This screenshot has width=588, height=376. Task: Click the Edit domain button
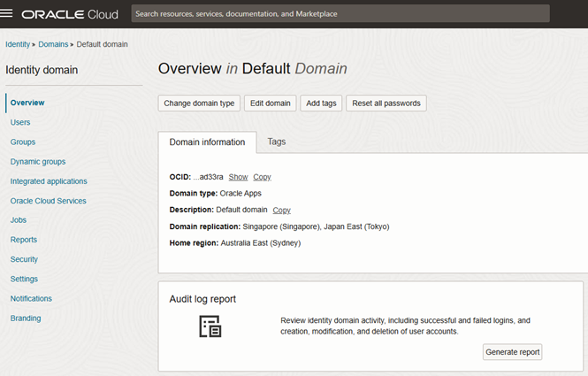tap(271, 104)
